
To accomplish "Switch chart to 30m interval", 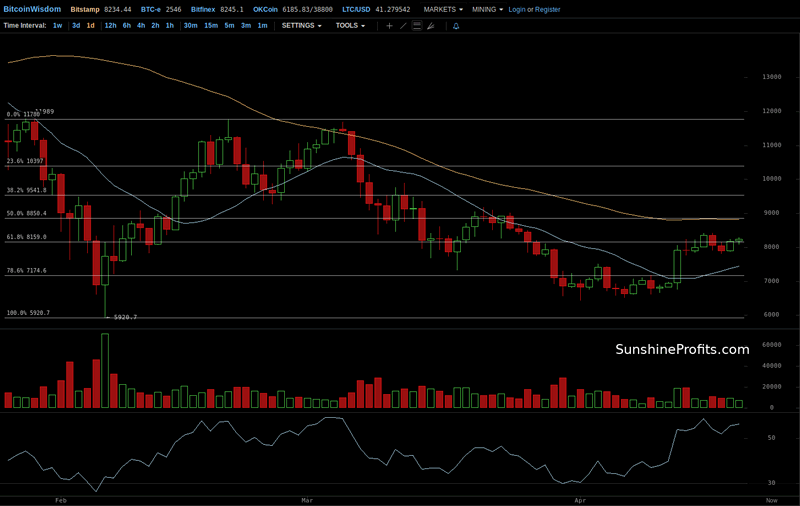I will 190,26.
